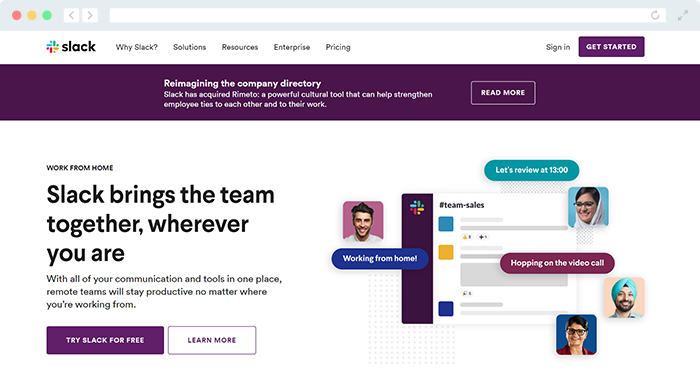700x375 pixels.
Task: Click the #team-sales channel title
Action: (462, 205)
